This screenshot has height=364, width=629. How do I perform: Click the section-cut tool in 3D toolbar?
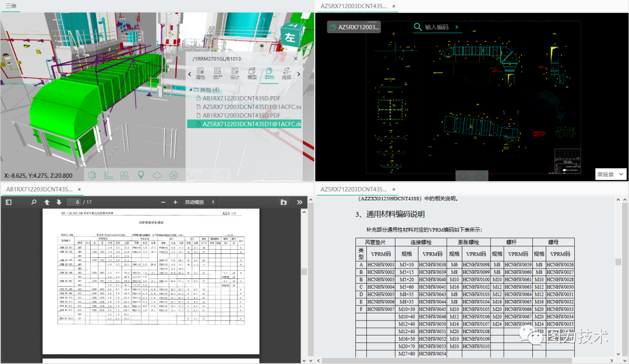[x=92, y=175]
